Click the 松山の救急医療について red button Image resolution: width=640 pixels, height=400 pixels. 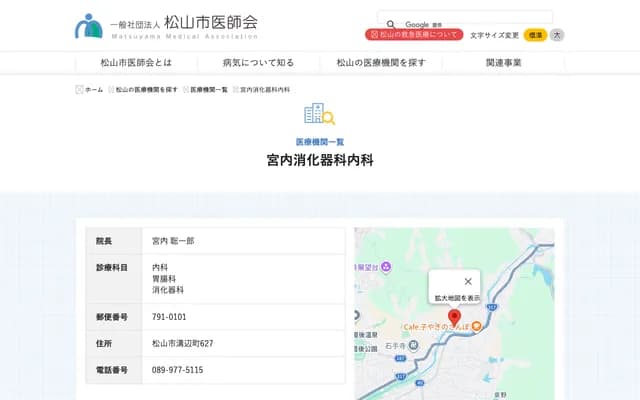coord(415,35)
